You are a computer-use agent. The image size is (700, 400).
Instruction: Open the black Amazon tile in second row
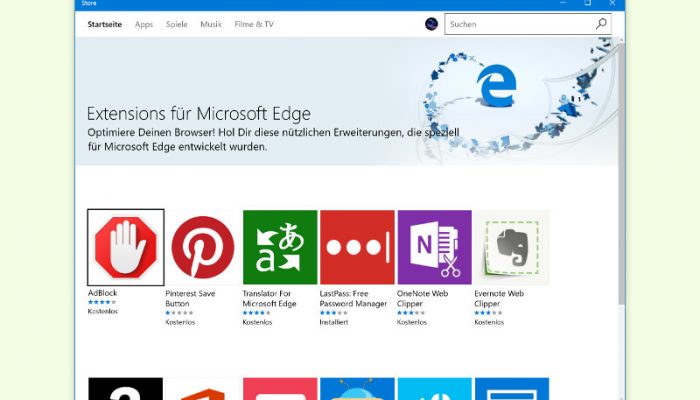(125, 388)
